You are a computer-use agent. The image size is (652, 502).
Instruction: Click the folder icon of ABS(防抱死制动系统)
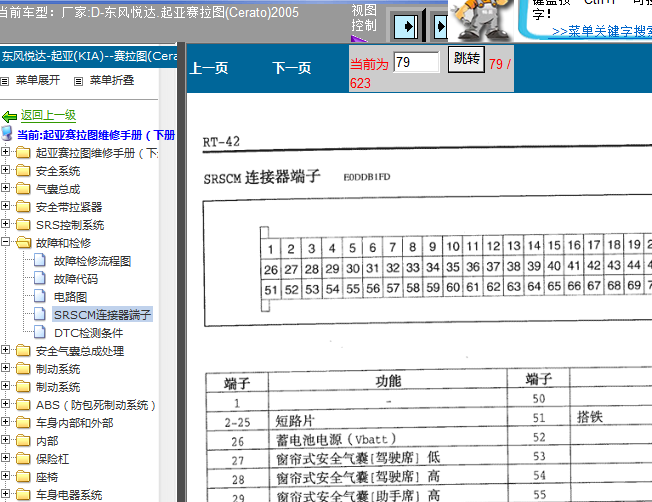point(23,404)
